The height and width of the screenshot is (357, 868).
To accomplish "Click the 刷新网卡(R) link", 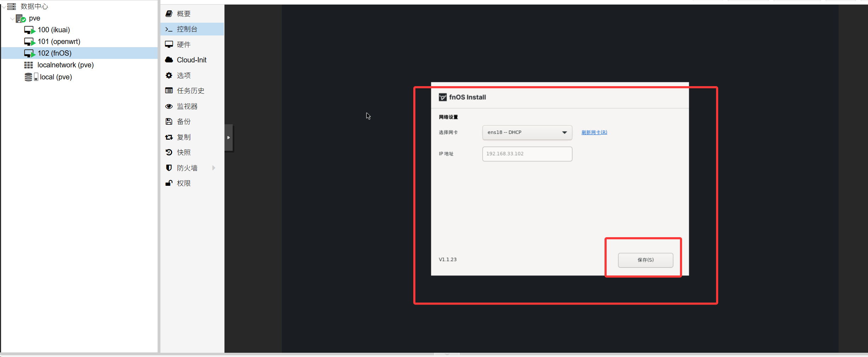I will tap(594, 133).
